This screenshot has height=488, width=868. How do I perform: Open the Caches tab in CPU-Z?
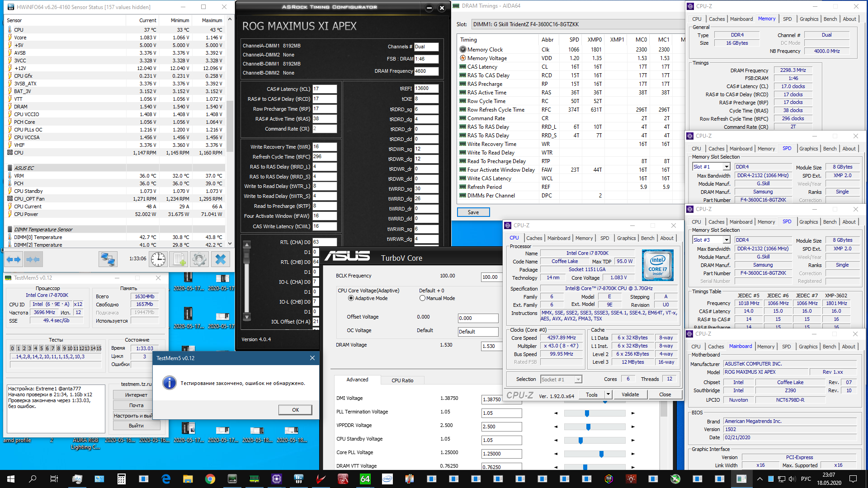[x=534, y=238]
